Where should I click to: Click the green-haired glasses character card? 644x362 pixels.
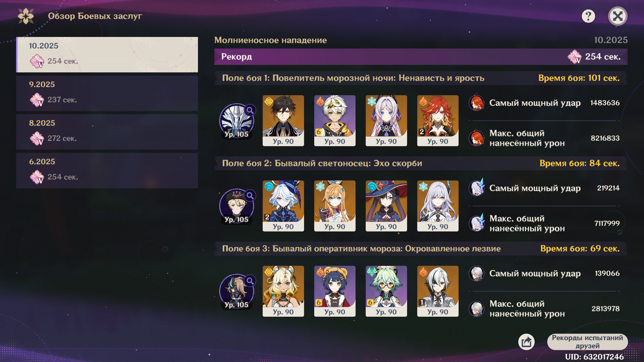tap(386, 291)
